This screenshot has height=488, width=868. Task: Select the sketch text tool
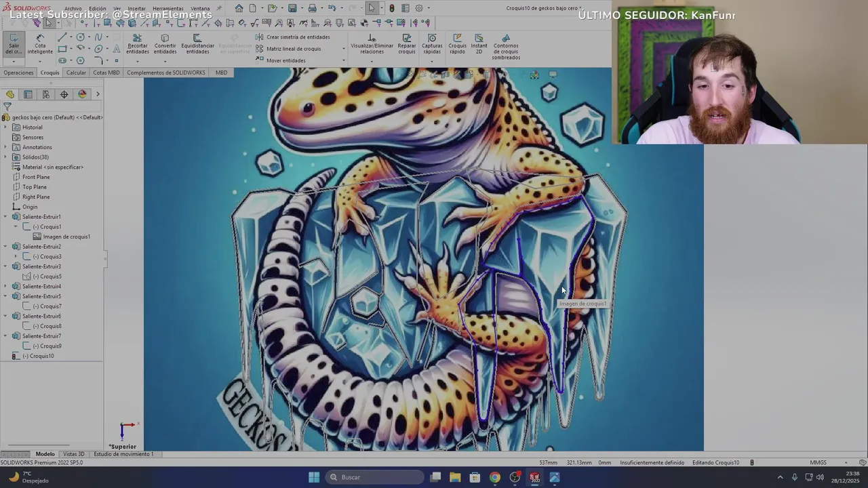point(117,49)
